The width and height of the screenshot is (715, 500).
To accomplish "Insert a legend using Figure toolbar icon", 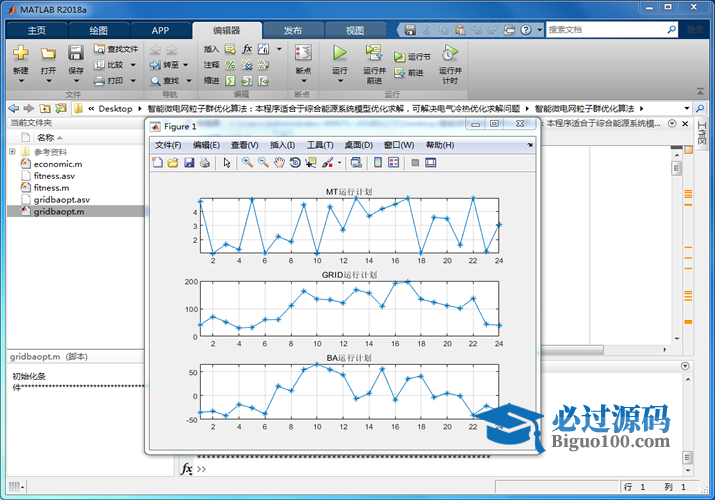I will point(394,162).
